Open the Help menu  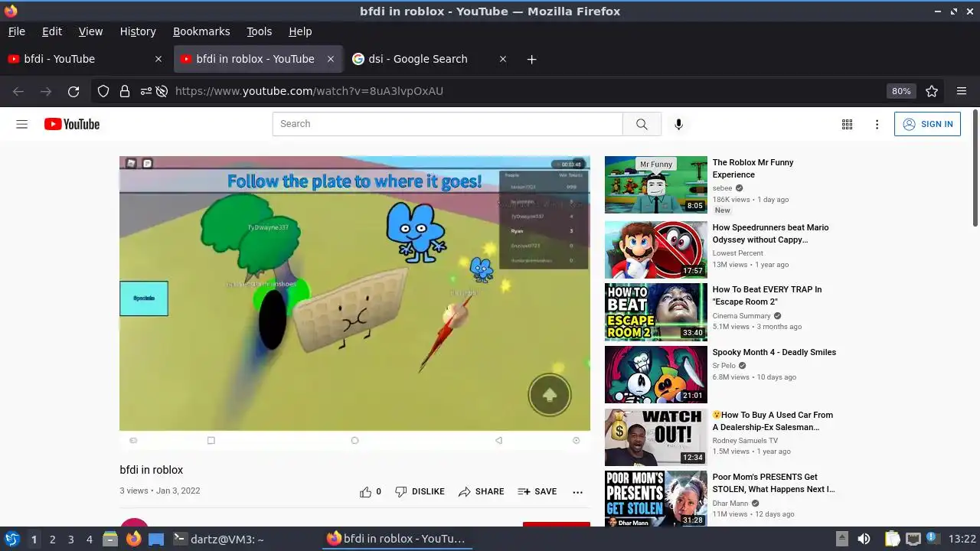point(300,31)
